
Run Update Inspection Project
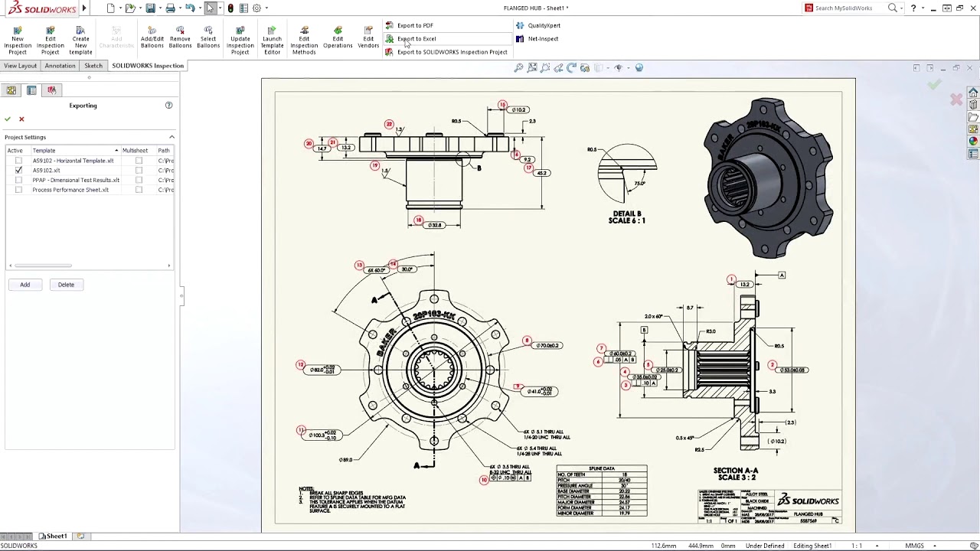[240, 39]
